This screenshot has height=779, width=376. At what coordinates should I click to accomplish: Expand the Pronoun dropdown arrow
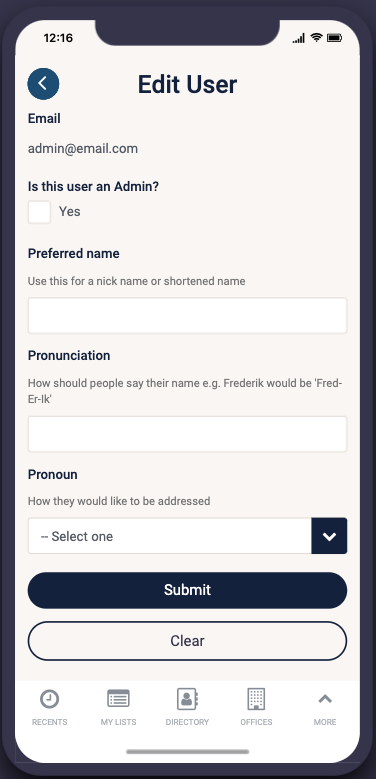329,536
